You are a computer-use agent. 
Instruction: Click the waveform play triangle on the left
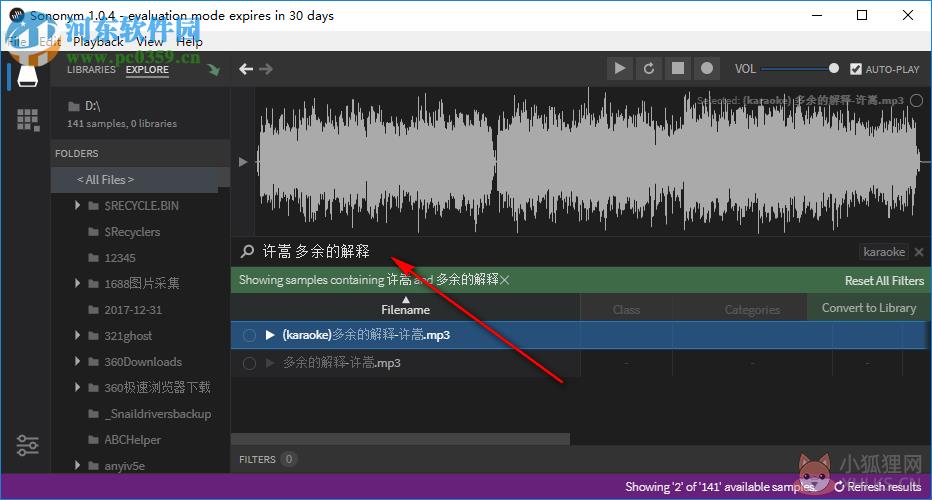(x=243, y=162)
